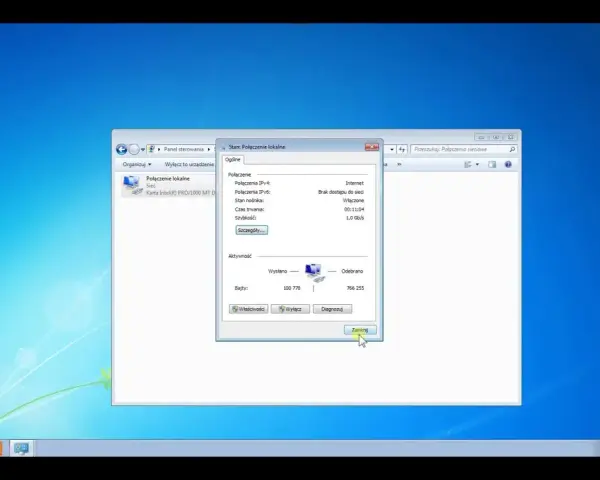Change the view with the views icon
Image resolution: width=600 pixels, height=480 pixels.
468,165
